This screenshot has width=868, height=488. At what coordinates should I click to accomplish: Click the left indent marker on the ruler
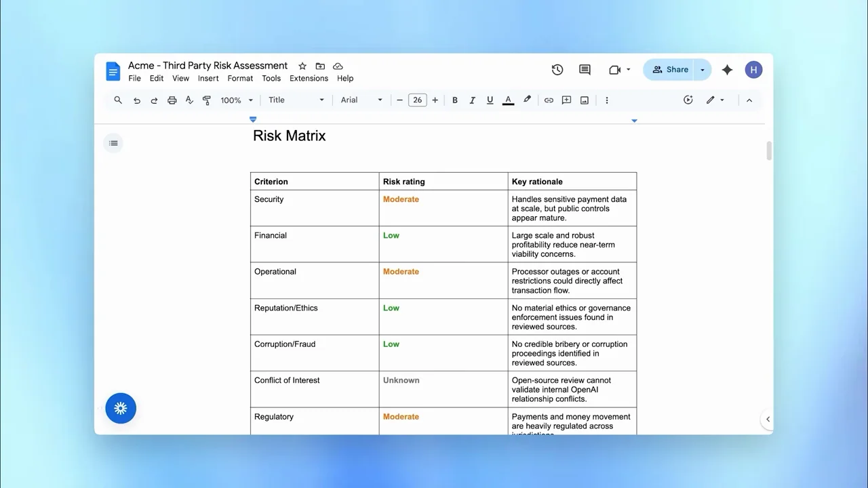click(x=253, y=119)
